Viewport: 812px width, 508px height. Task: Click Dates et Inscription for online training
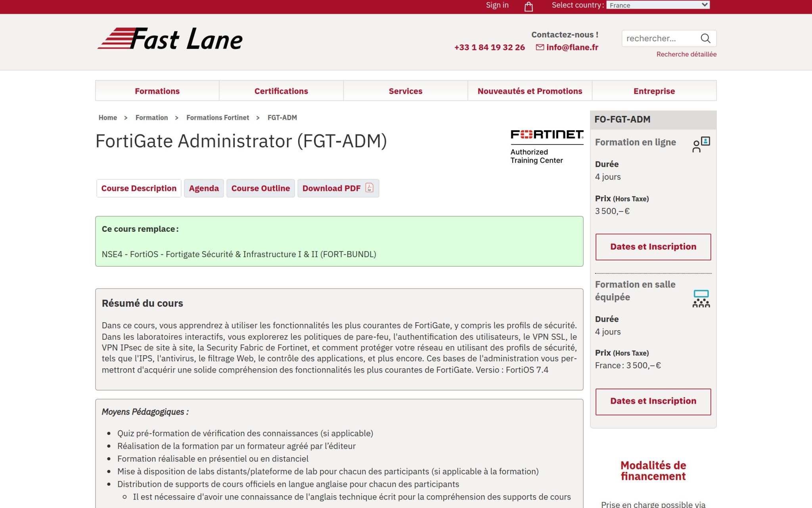(653, 247)
